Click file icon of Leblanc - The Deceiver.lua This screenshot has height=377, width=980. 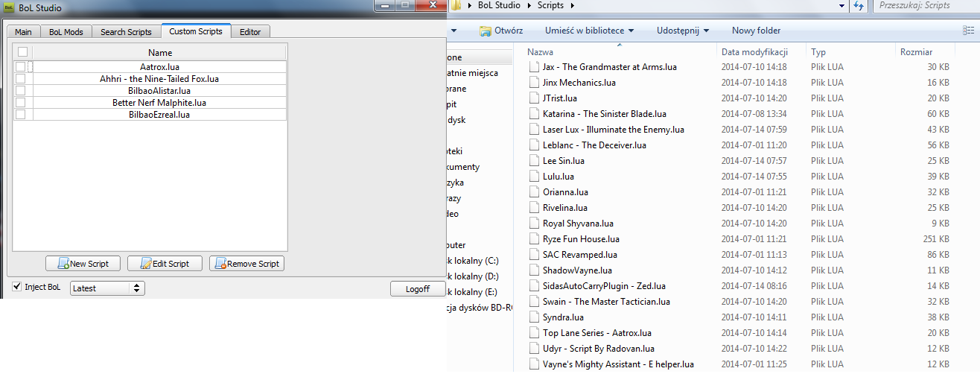pos(533,145)
